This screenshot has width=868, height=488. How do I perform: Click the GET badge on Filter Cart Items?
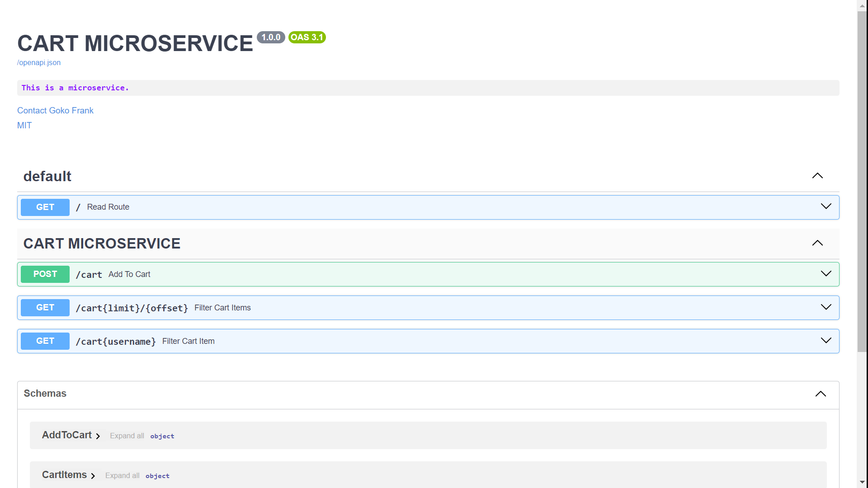pyautogui.click(x=45, y=307)
